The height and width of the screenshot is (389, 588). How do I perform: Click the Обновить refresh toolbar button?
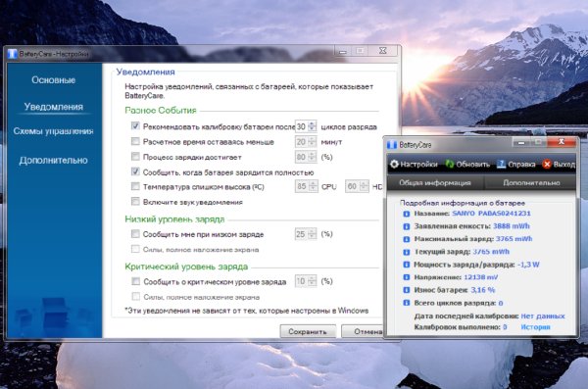pos(467,165)
